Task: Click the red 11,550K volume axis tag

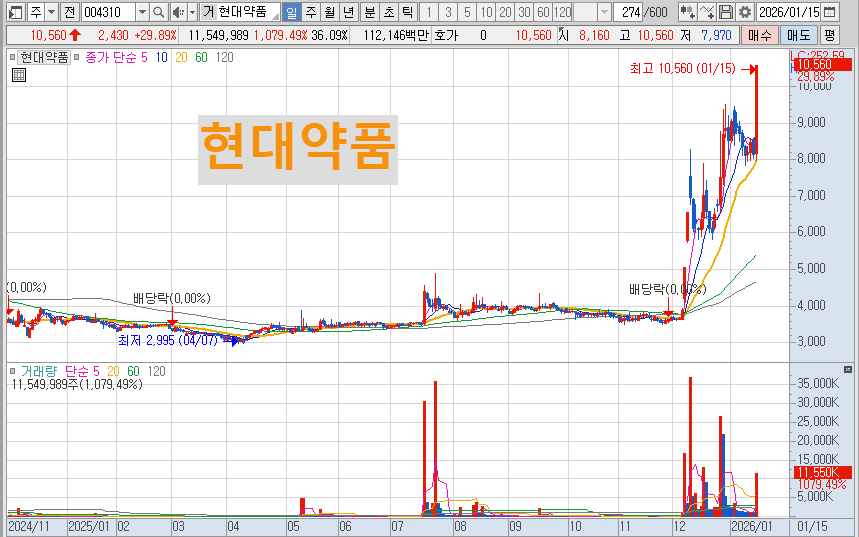Action: coord(822,472)
